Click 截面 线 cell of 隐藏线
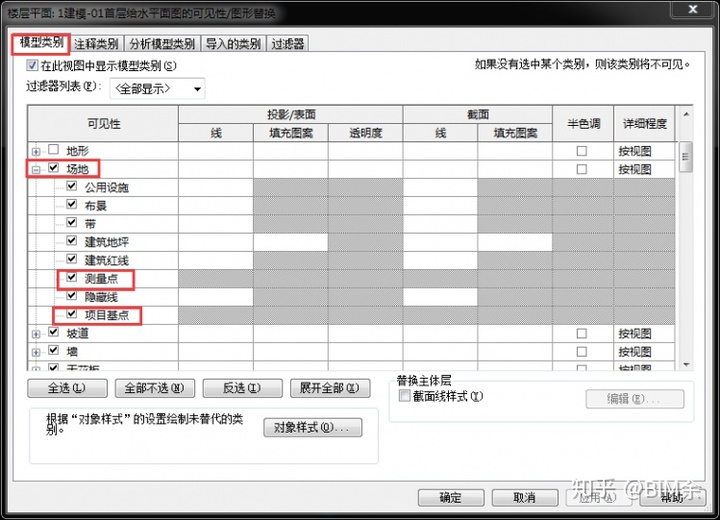 (x=440, y=297)
